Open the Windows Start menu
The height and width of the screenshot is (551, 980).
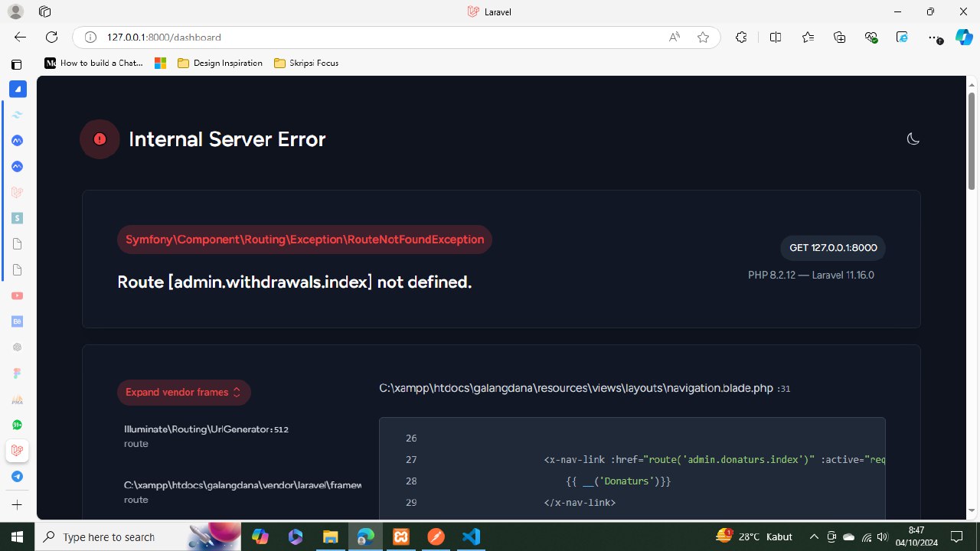pos(17,536)
